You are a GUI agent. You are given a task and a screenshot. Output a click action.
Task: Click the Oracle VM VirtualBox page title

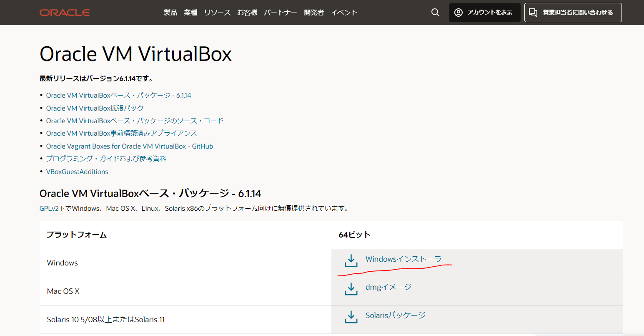pos(135,54)
